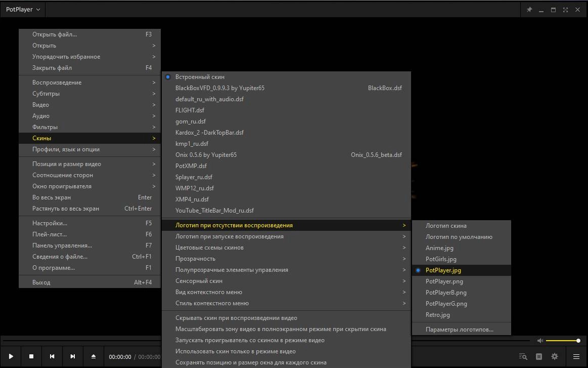Viewport: 588px width, 368px height.
Task: Toggle Скрывать скин при воспроизведении видео
Action: pos(287,318)
